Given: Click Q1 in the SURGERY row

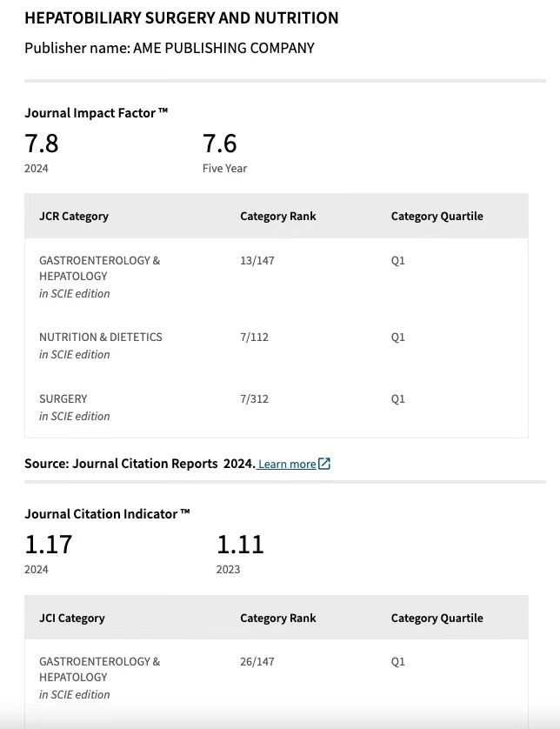Looking at the screenshot, I should point(397,399).
